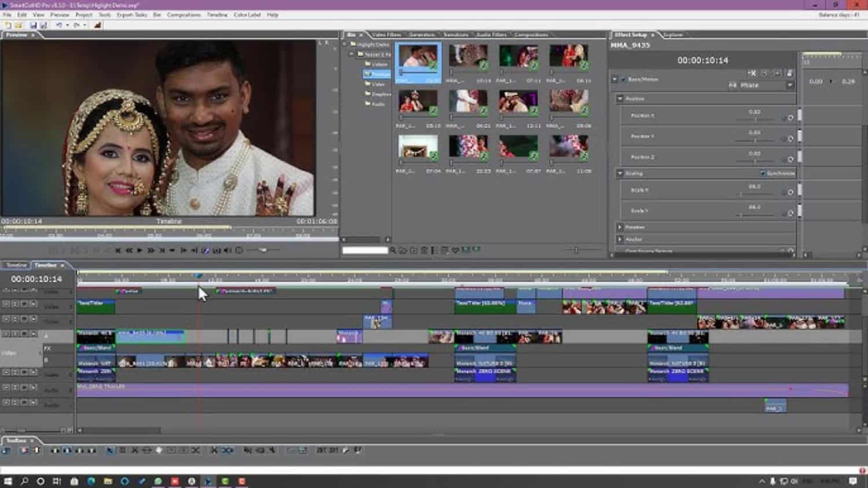Toggle the Basic Motion enable checkbox
Viewport: 868px width, 488px height.
coord(623,79)
